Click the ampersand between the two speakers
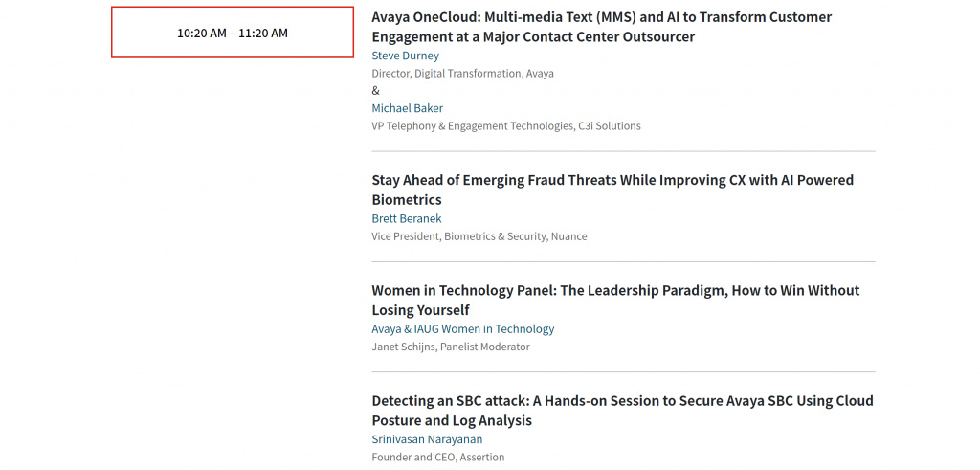 [x=375, y=91]
